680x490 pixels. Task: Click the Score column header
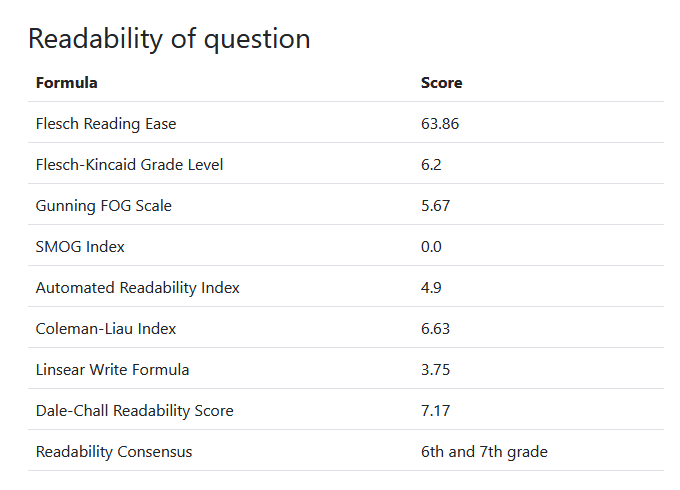point(441,83)
